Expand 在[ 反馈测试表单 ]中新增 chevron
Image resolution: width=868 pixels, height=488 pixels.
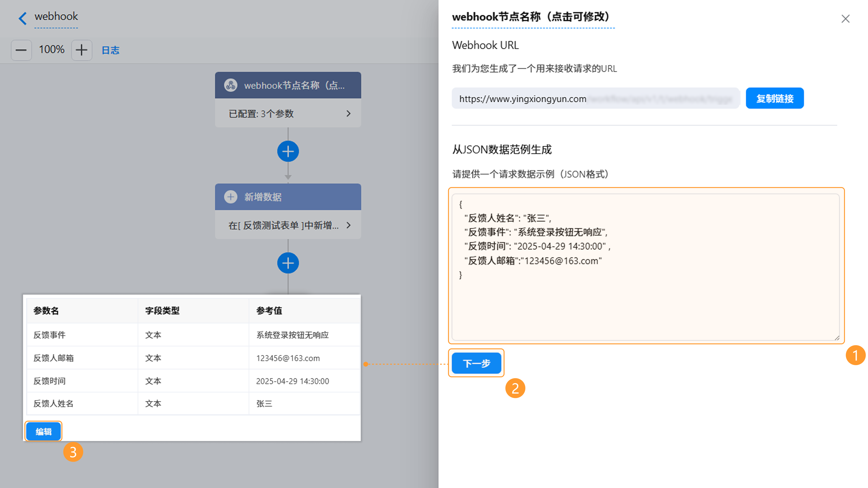coord(348,225)
